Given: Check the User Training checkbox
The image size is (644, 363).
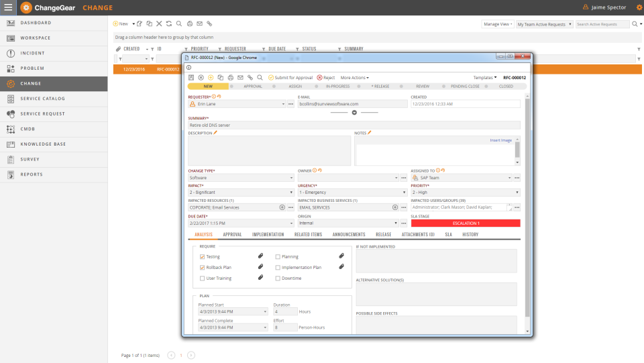Looking at the screenshot, I should click(202, 278).
